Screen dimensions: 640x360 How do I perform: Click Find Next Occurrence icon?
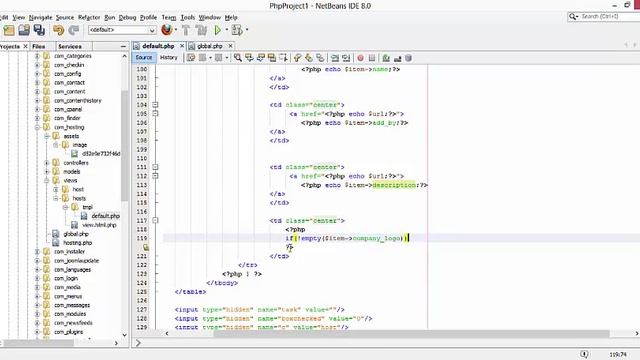[x=260, y=58]
